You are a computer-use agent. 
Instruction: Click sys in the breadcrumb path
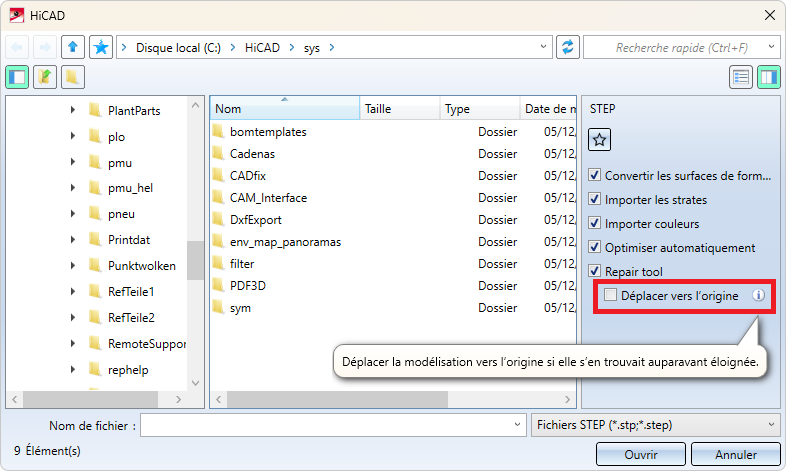(x=311, y=48)
